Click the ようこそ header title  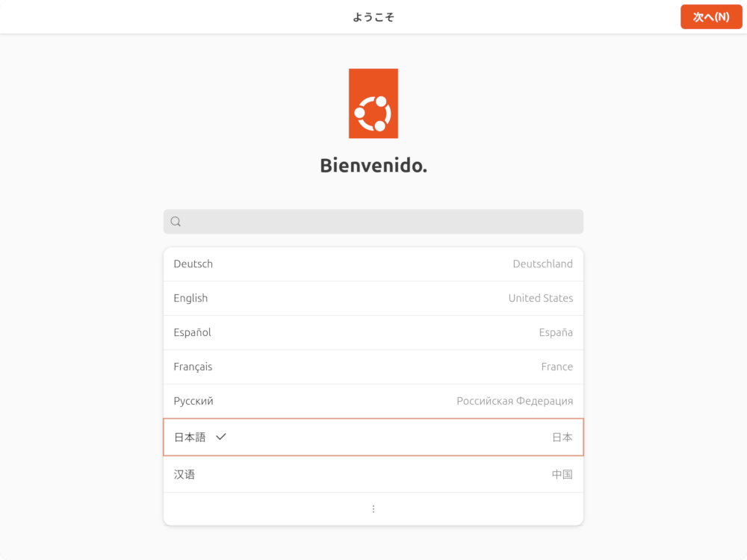[373, 16]
